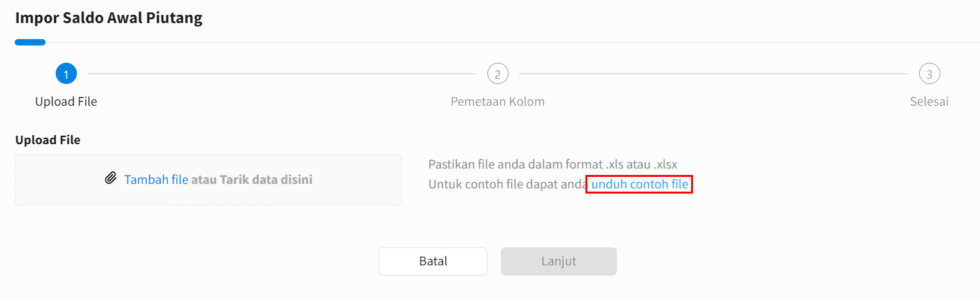The height and width of the screenshot is (298, 980).
Task: Continue with the Lanjut button
Action: (559, 261)
